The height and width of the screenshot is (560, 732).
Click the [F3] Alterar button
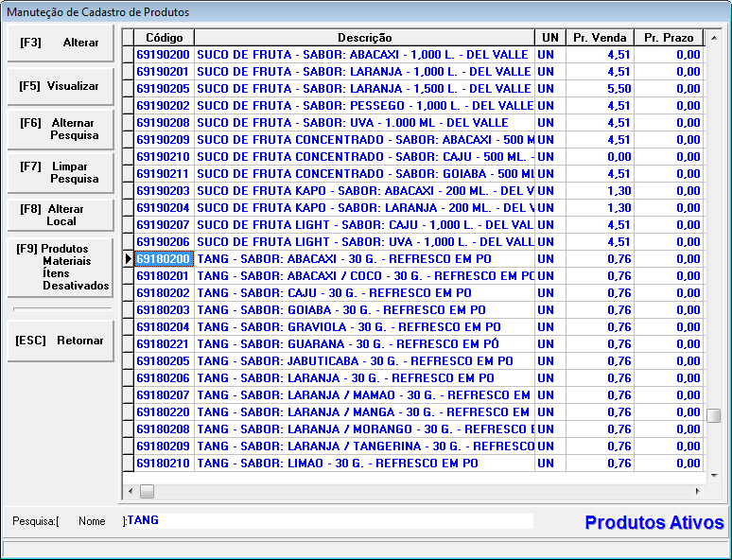(60, 43)
